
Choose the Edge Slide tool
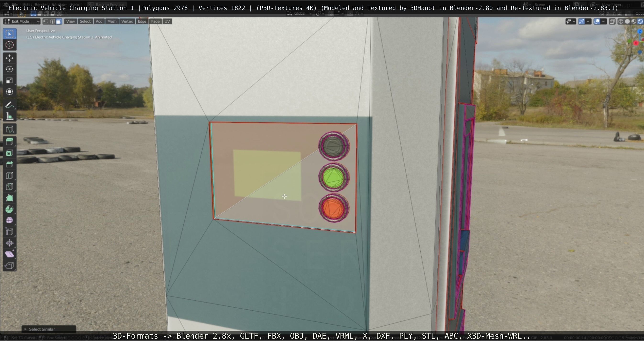point(10,232)
